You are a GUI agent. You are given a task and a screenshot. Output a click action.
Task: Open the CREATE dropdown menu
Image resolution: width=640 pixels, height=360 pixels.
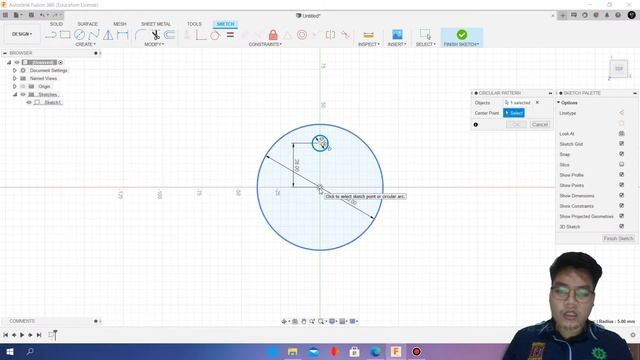[x=85, y=44]
